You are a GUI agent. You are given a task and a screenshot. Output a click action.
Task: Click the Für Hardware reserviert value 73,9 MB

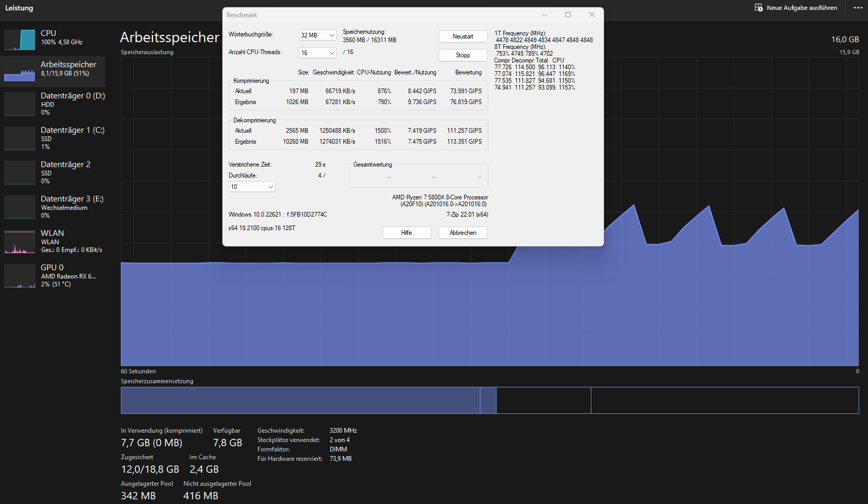click(341, 459)
